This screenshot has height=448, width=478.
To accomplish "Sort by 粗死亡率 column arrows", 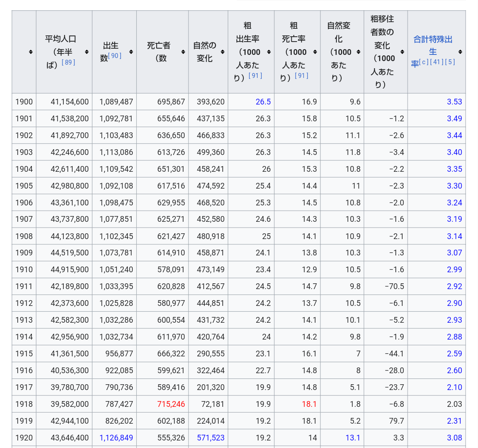I will (315, 52).
